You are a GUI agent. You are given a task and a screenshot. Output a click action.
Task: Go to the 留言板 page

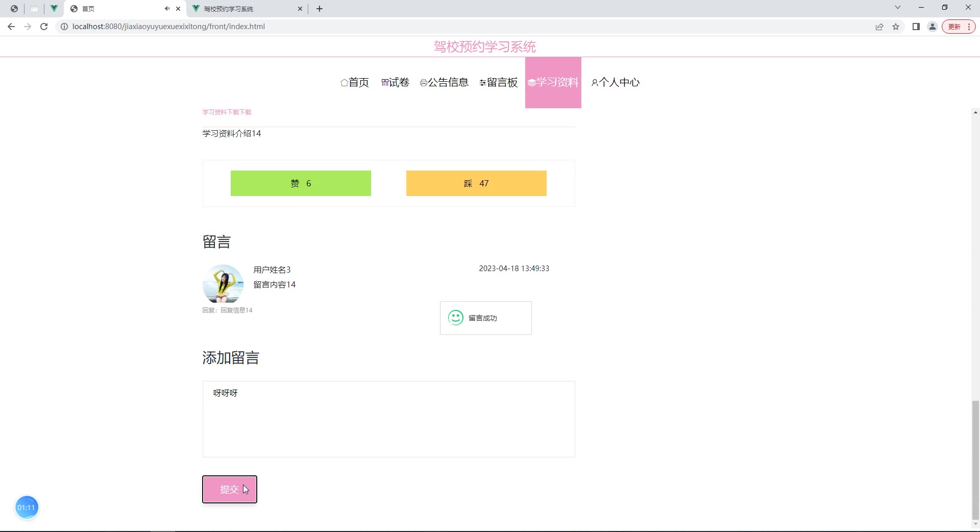(499, 83)
